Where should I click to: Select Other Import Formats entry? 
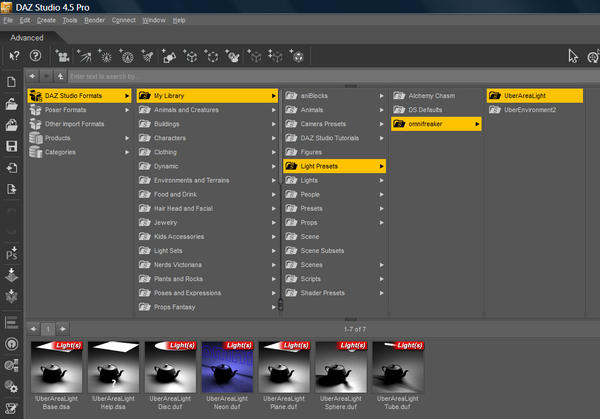(80, 124)
